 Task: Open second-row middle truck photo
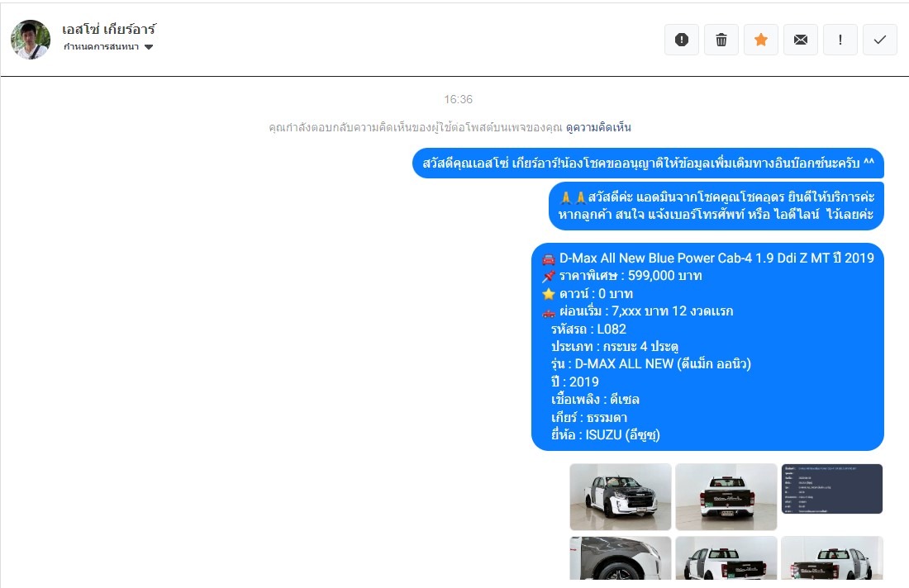pos(726,558)
